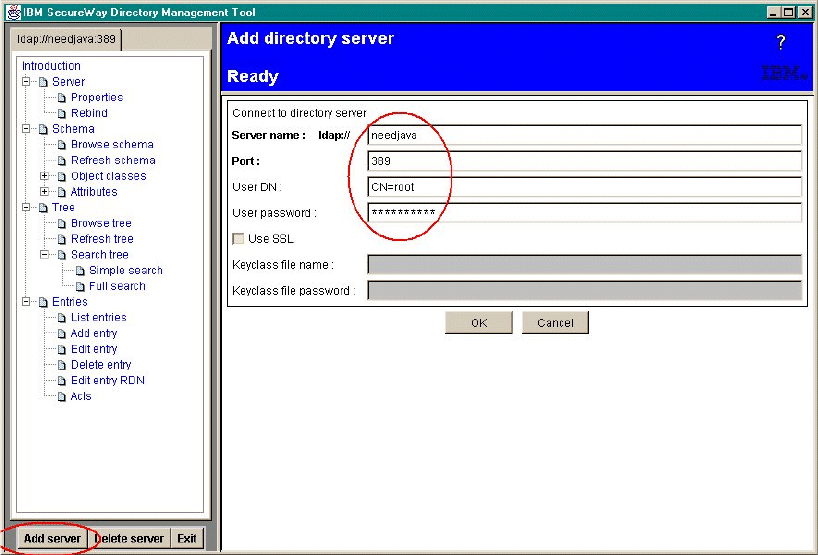
Task: Click the Keyclass file password field
Action: click(584, 291)
